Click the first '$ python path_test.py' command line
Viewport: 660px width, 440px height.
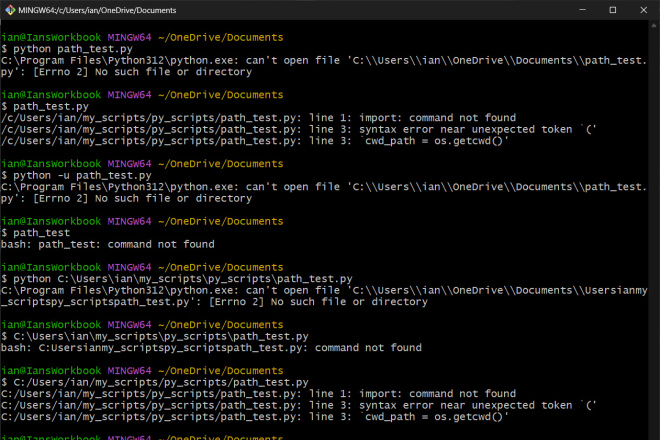67,49
